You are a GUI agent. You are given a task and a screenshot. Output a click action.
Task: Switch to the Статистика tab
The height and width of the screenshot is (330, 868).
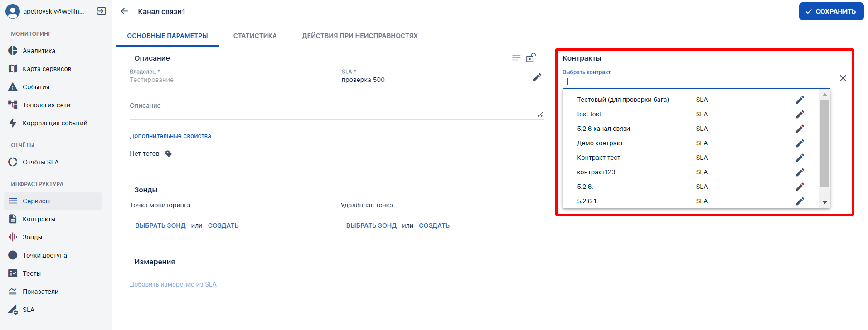[255, 36]
